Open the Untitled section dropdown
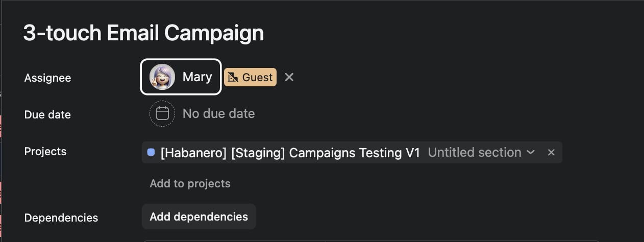 (x=482, y=152)
